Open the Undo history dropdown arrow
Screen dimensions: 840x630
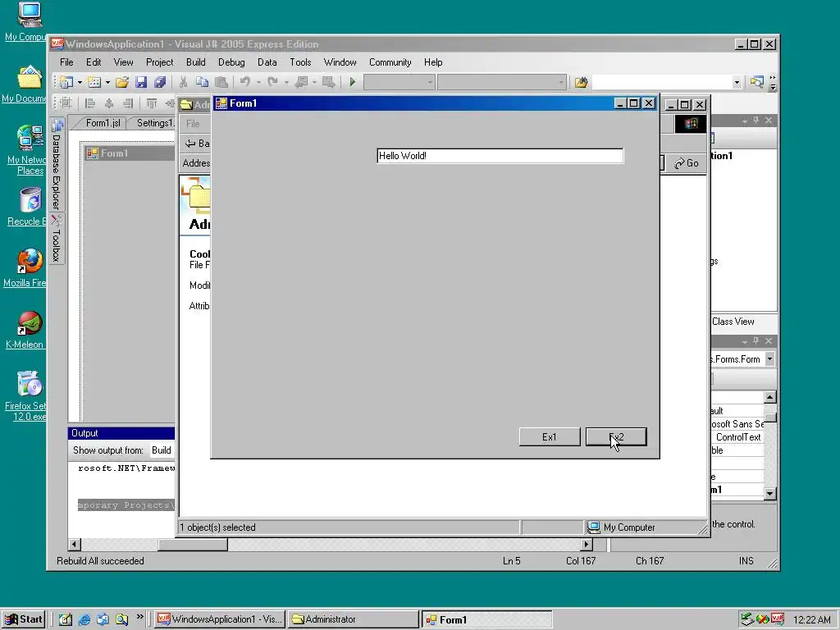tap(258, 82)
